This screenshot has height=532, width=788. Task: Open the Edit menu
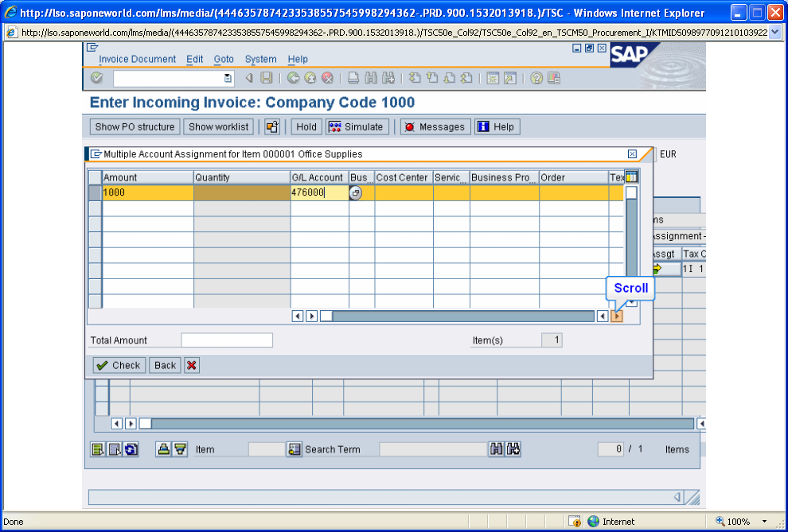(194, 59)
